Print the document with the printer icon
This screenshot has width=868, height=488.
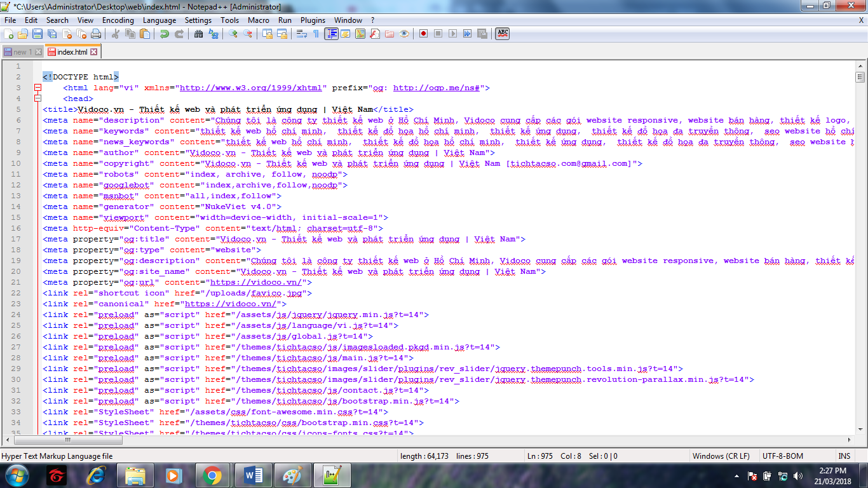click(95, 33)
